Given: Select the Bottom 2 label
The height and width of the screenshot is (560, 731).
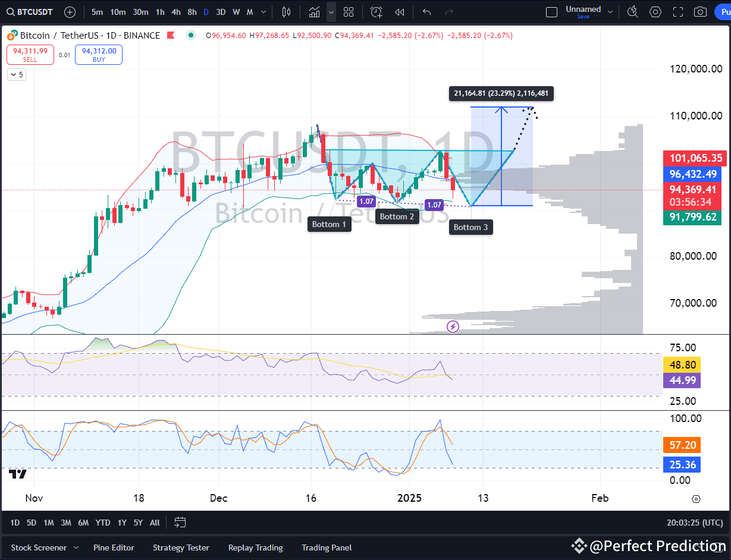Looking at the screenshot, I should [397, 216].
